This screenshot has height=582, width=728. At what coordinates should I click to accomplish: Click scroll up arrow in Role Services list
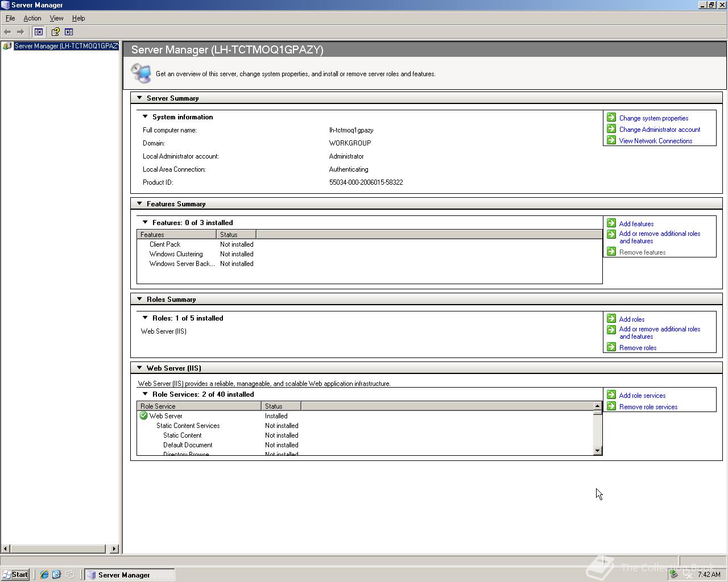[597, 406]
